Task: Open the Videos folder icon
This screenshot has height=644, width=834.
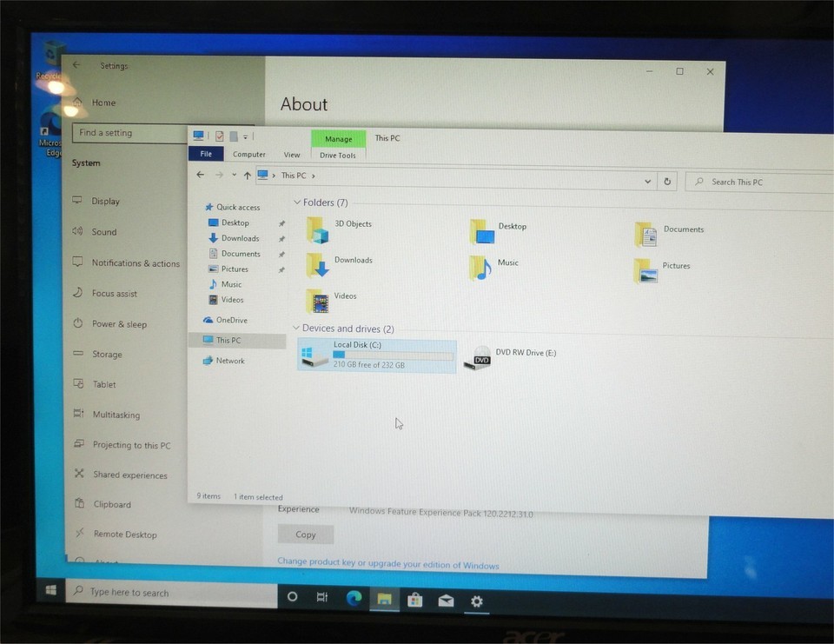Action: pos(319,301)
